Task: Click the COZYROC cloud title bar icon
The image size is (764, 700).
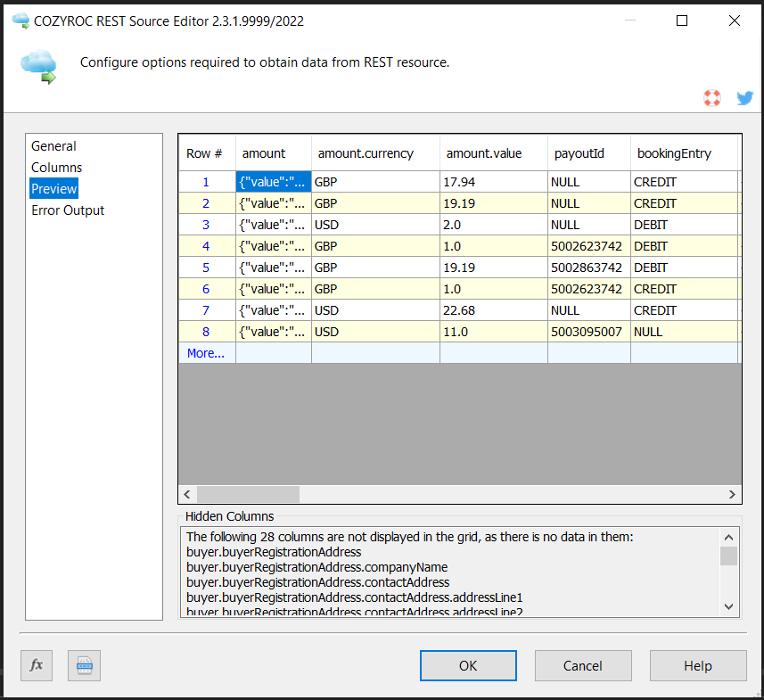Action: (x=21, y=21)
